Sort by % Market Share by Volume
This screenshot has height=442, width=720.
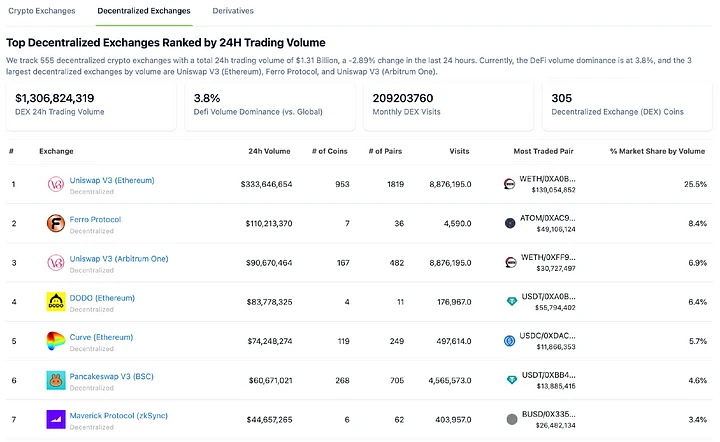pyautogui.click(x=657, y=151)
